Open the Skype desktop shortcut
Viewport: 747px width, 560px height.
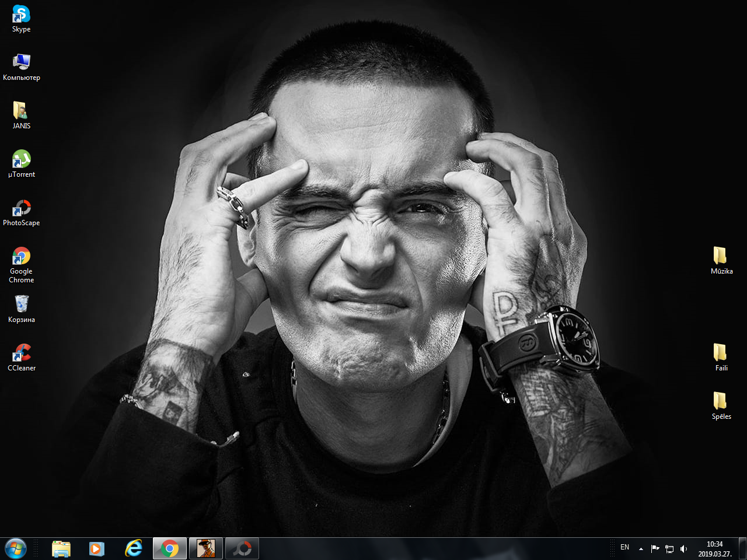click(x=22, y=19)
